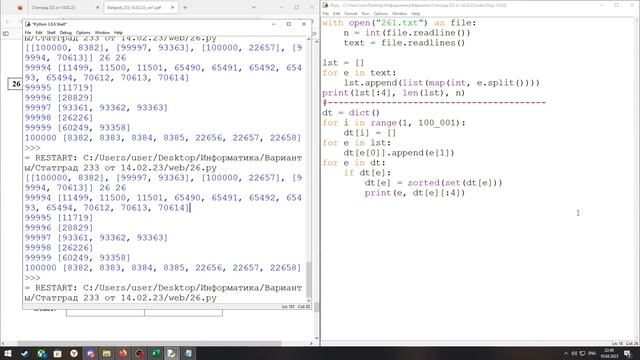Open Run menu in the 26.py editor
Image resolution: width=640 pixels, height=360 pixels.
tap(365, 13)
